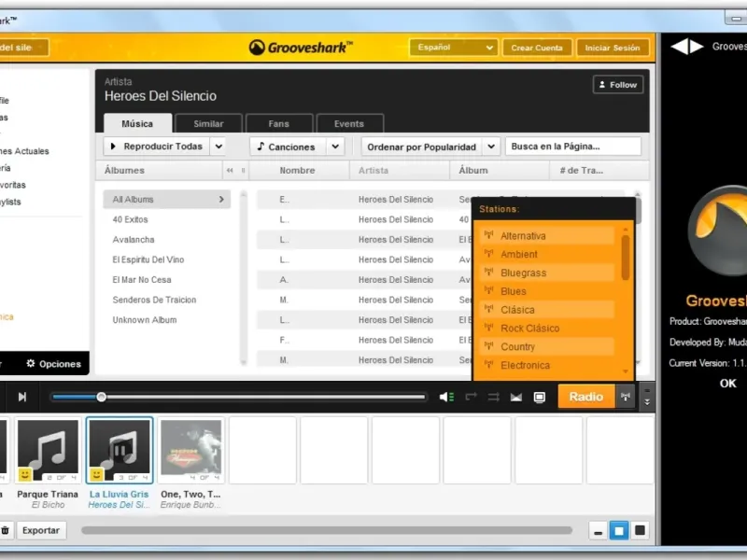
Task: Choose Ambient radio station
Action: [x=548, y=254]
